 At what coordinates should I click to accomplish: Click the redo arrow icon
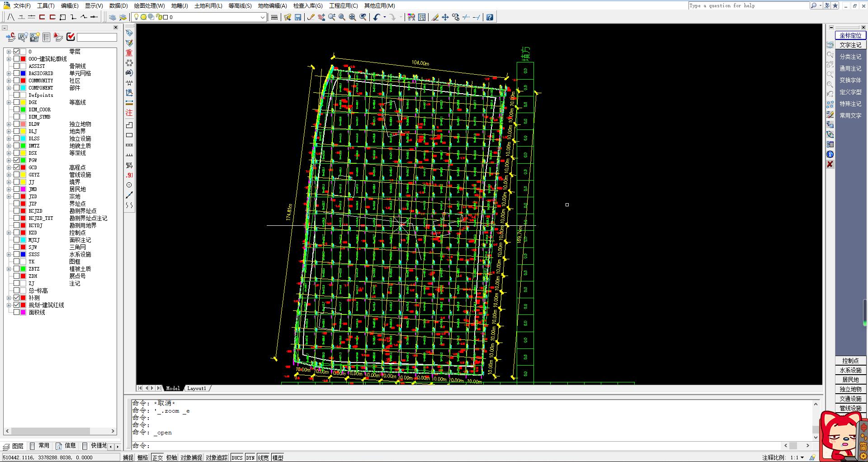click(392, 17)
